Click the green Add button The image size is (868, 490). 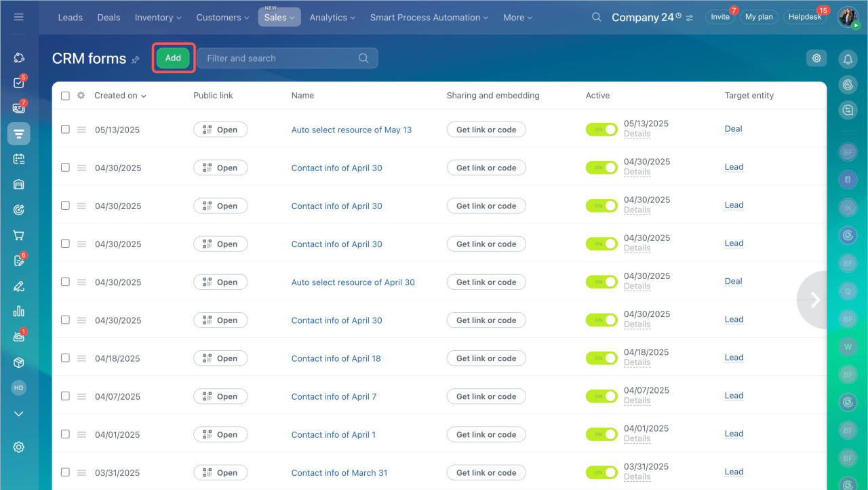tap(173, 58)
